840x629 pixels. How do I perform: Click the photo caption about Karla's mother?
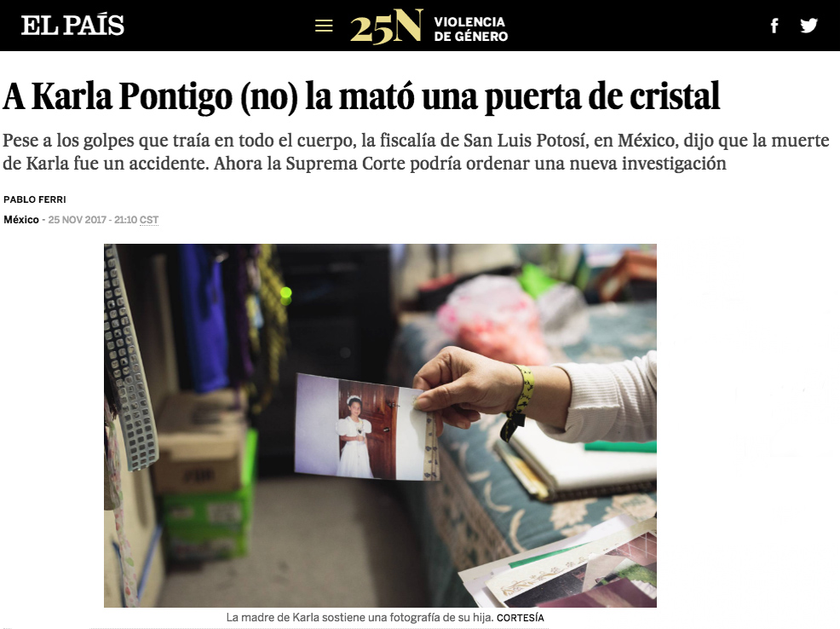tap(360, 617)
